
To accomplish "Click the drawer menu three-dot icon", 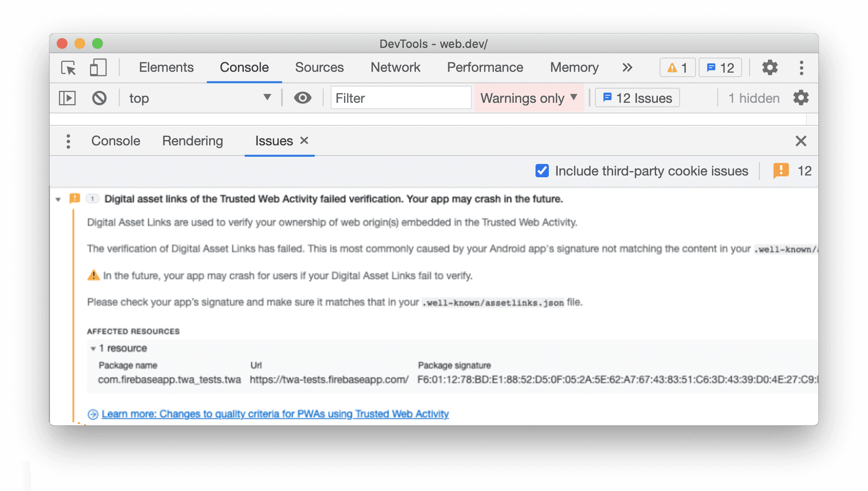I will [x=67, y=140].
